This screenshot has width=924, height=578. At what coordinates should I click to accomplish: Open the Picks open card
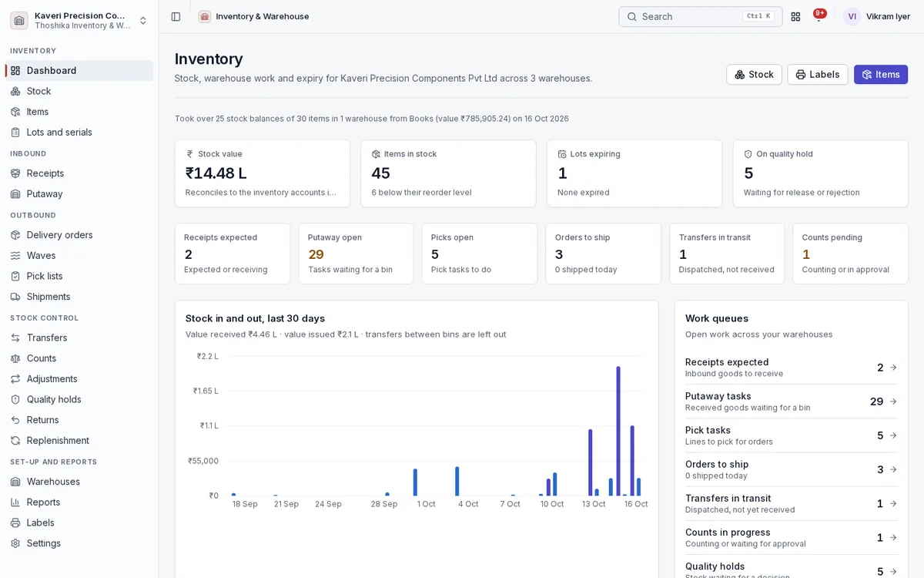click(x=480, y=254)
